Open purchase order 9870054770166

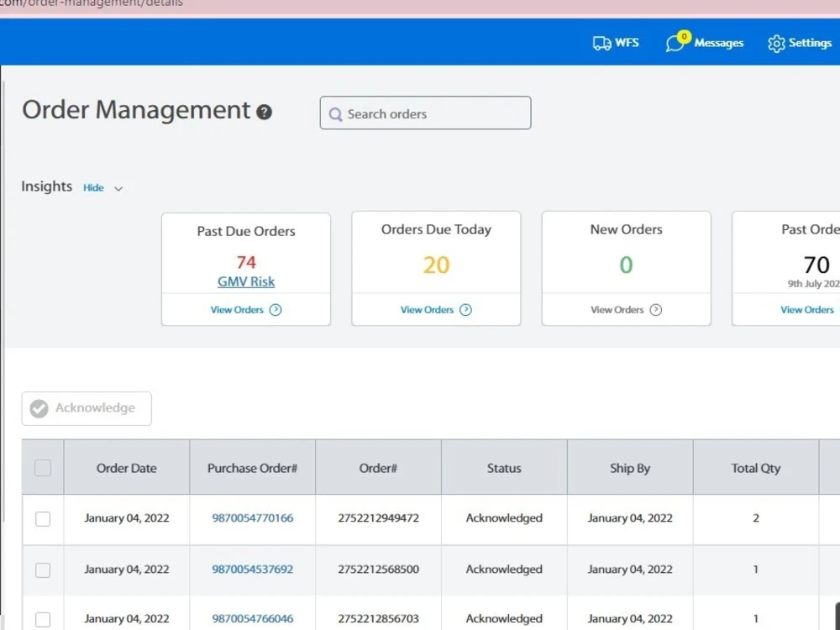251,518
